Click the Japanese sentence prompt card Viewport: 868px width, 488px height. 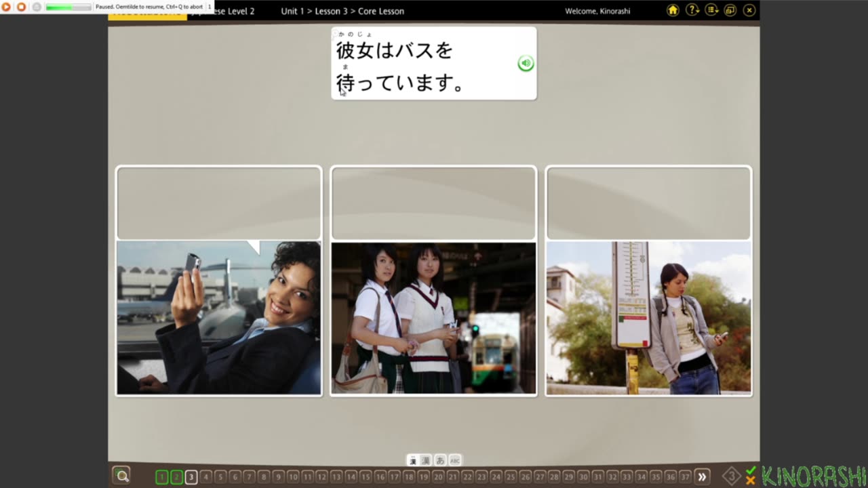click(433, 63)
